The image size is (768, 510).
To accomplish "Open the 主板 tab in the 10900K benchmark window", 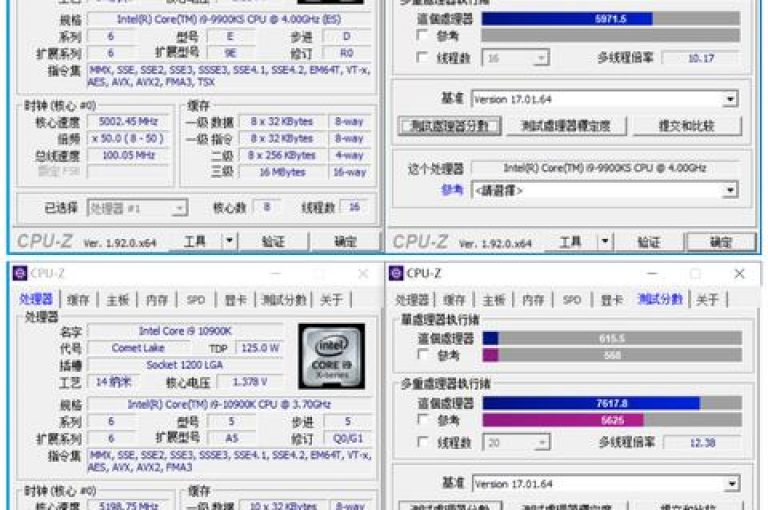I will tap(494, 299).
